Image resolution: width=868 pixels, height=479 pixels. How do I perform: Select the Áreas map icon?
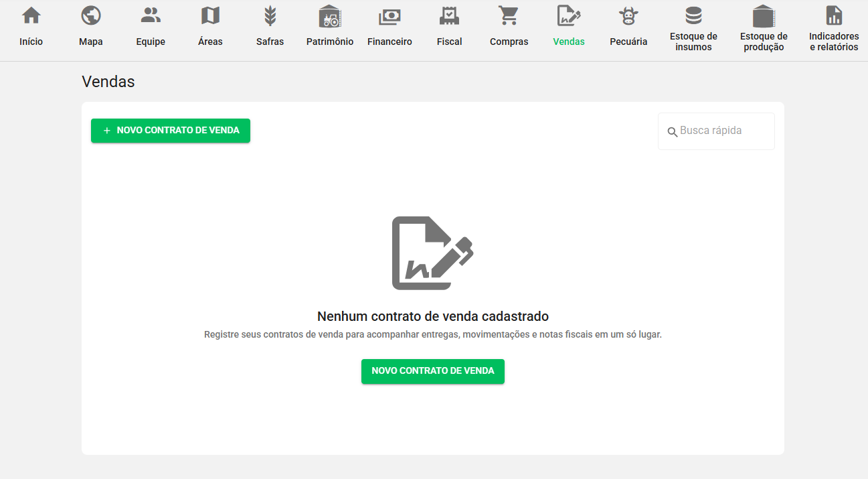pyautogui.click(x=210, y=15)
